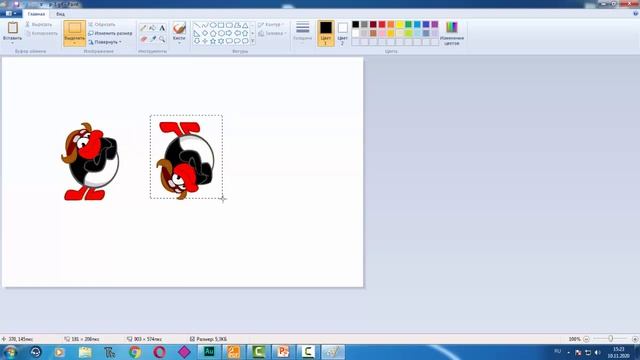Select the Fill with color bucket tool
The width and height of the screenshot is (640, 360).
[x=153, y=28]
